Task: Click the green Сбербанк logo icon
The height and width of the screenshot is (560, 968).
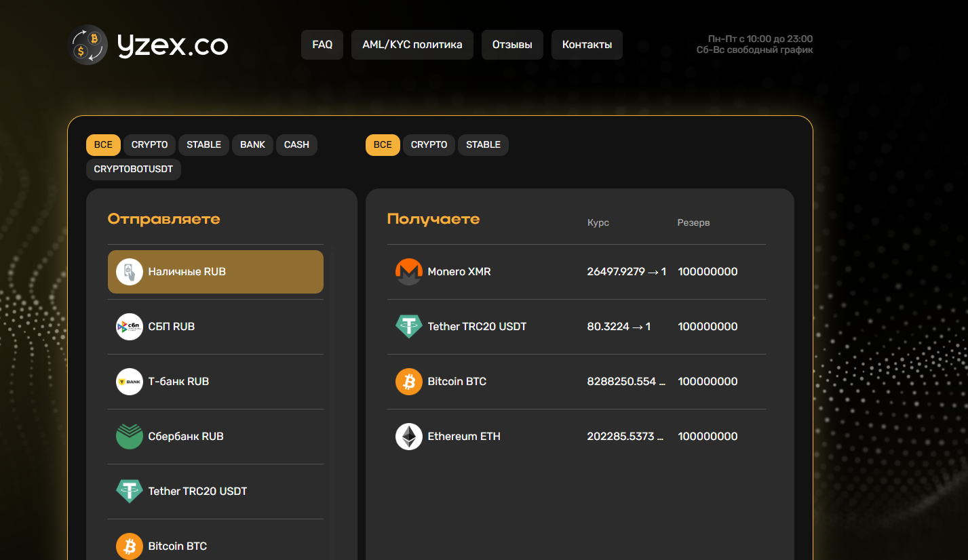Action: point(130,437)
